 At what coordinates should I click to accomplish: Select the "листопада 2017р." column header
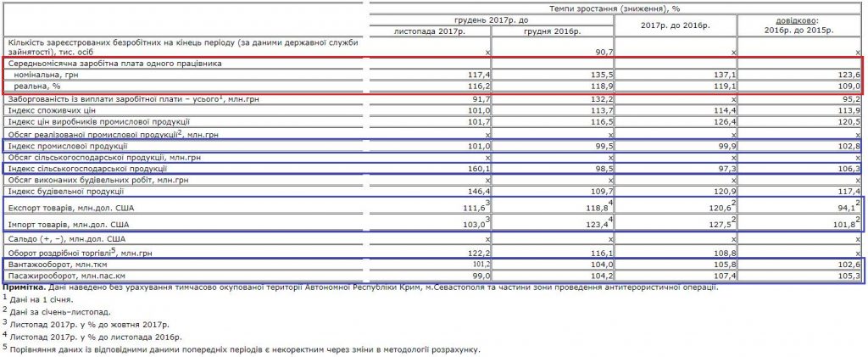[x=430, y=31]
